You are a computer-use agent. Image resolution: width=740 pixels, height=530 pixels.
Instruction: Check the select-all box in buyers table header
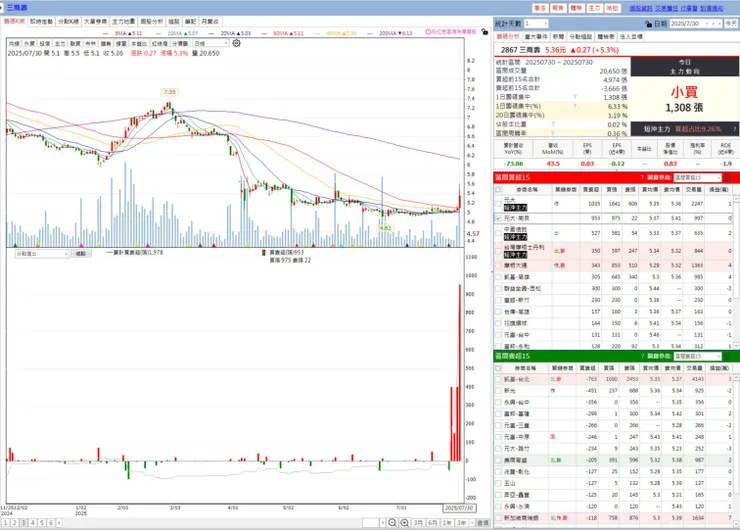(498, 189)
